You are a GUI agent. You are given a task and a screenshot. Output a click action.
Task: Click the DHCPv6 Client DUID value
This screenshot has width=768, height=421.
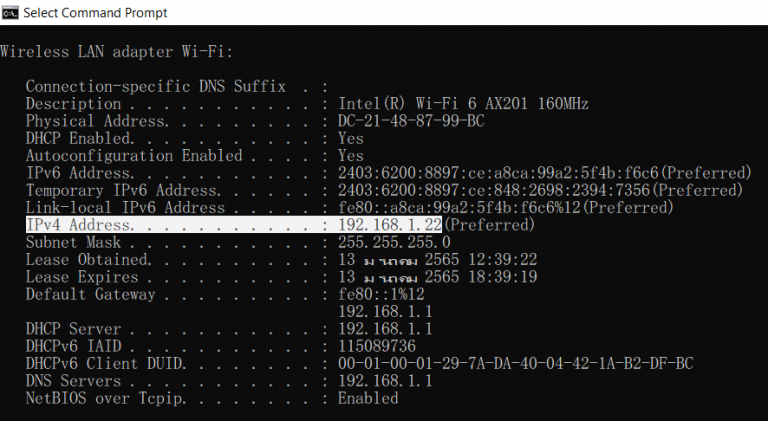click(x=515, y=363)
